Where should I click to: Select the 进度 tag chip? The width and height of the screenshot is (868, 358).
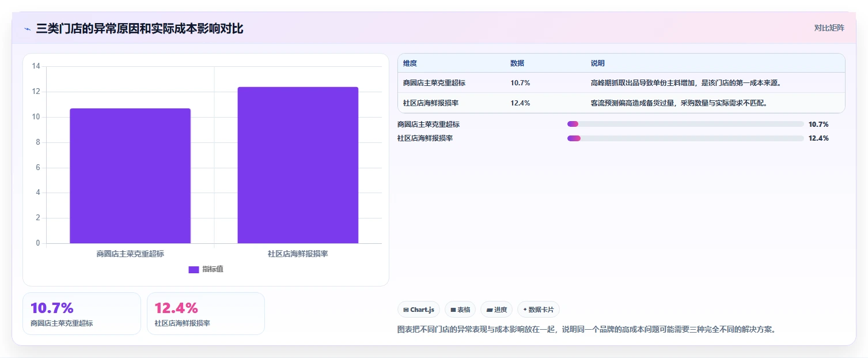(x=496, y=310)
